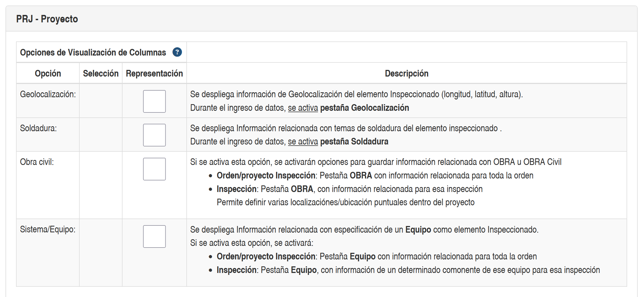
Task: Click the Geolocalización option label
Action: pos(48,94)
